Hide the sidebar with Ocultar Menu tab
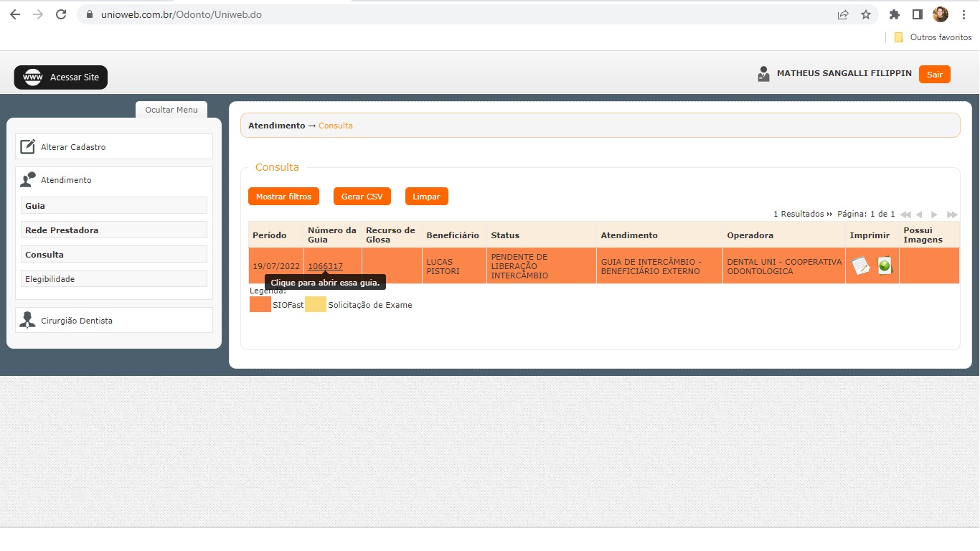The image size is (980, 551). 171,110
